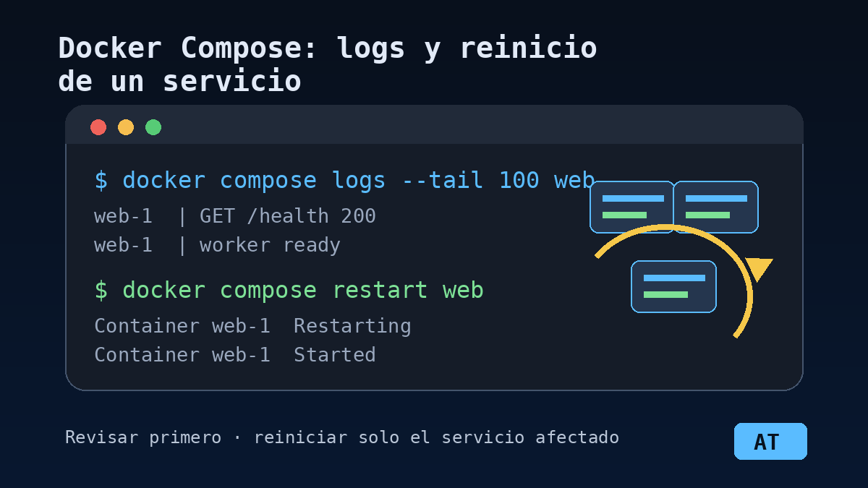This screenshot has height=488, width=868.
Task: Click the green maximize dot on terminal
Action: 153,127
